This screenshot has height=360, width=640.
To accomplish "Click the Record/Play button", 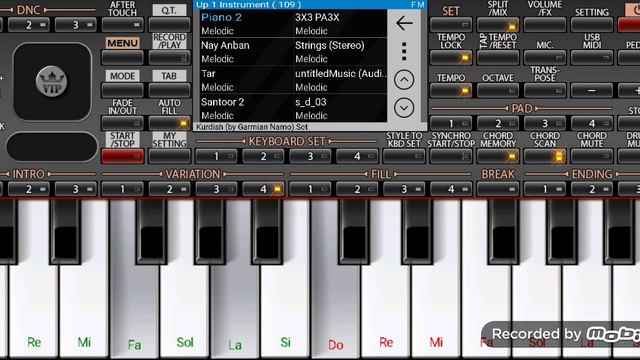I will click(x=169, y=58).
